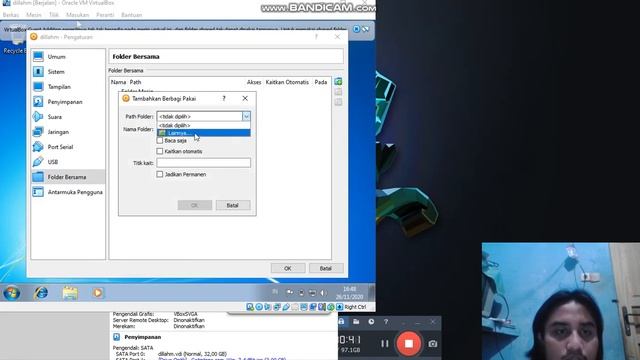The width and height of the screenshot is (640, 360).
Task: Choose <tidak dipilih> in the dropdown list
Action: (204, 126)
